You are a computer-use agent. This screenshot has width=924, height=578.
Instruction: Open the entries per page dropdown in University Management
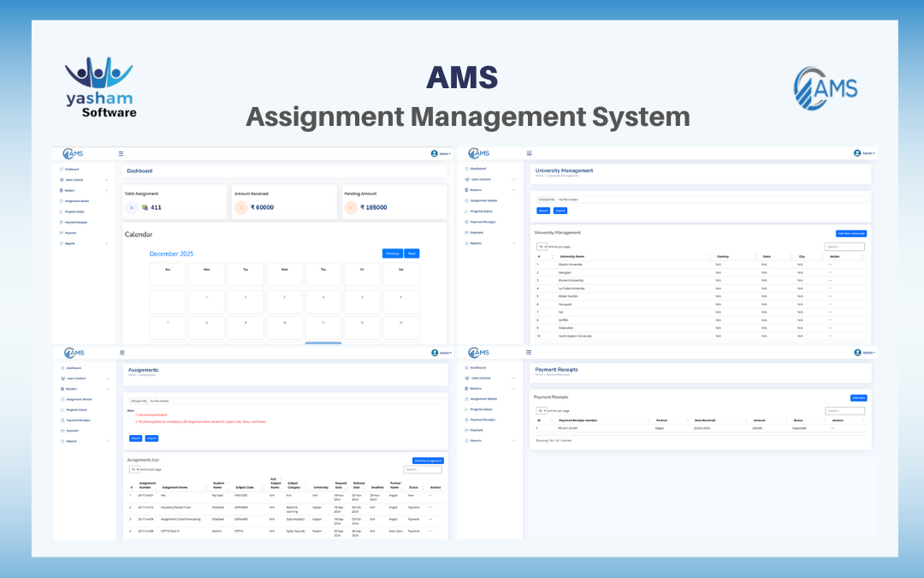[543, 246]
